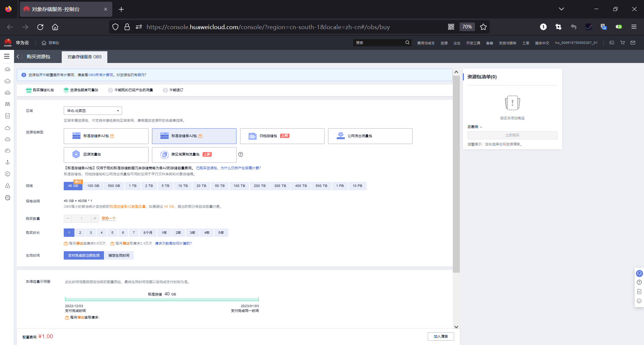Switch to the 对象存储服务 OBS tab

[85, 57]
